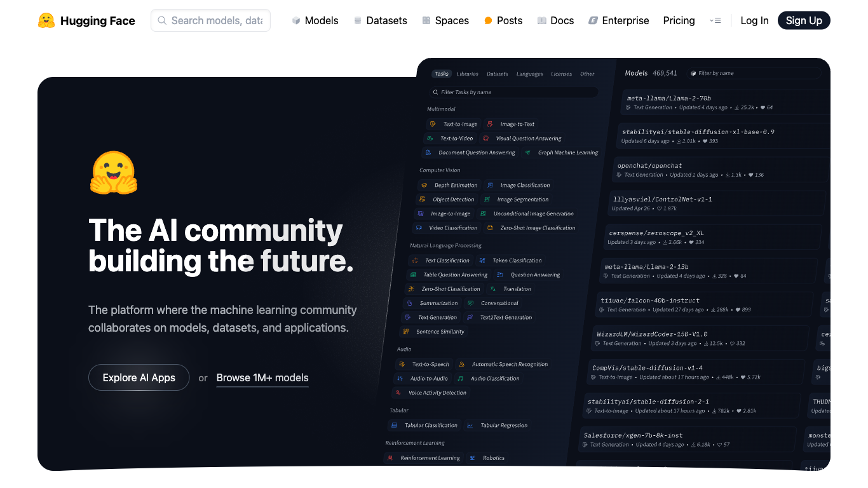Select the Image Segmentation task chip
Viewport: 868px width, 488px height.
click(x=517, y=199)
